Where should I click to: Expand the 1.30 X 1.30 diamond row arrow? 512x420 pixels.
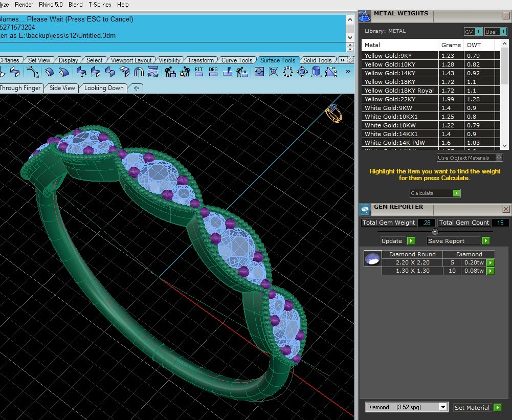(491, 271)
